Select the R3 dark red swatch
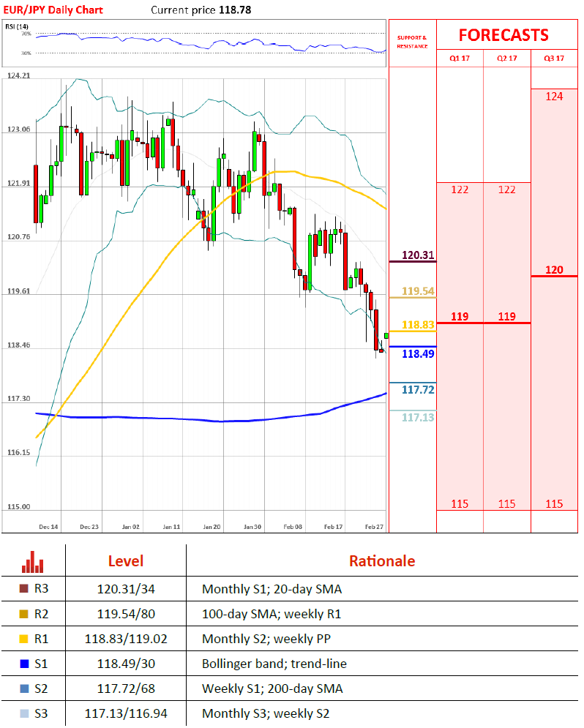The width and height of the screenshot is (584, 728). pyautogui.click(x=23, y=589)
